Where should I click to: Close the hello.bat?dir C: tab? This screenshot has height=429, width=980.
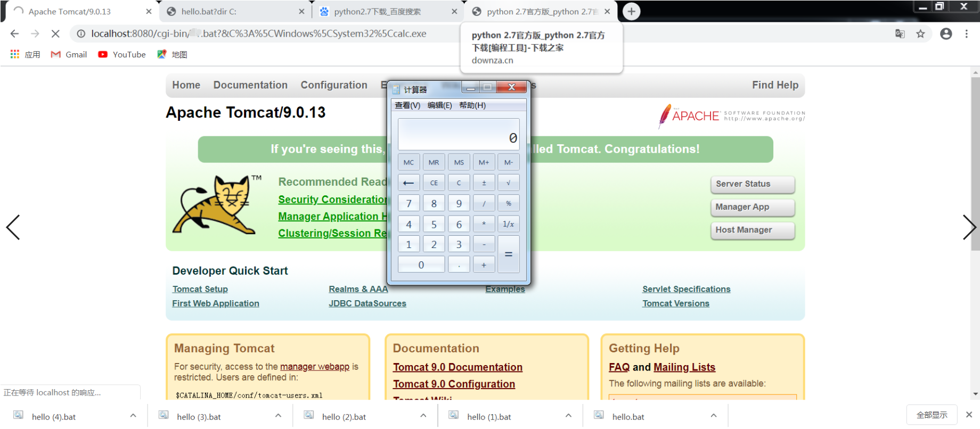click(x=301, y=11)
